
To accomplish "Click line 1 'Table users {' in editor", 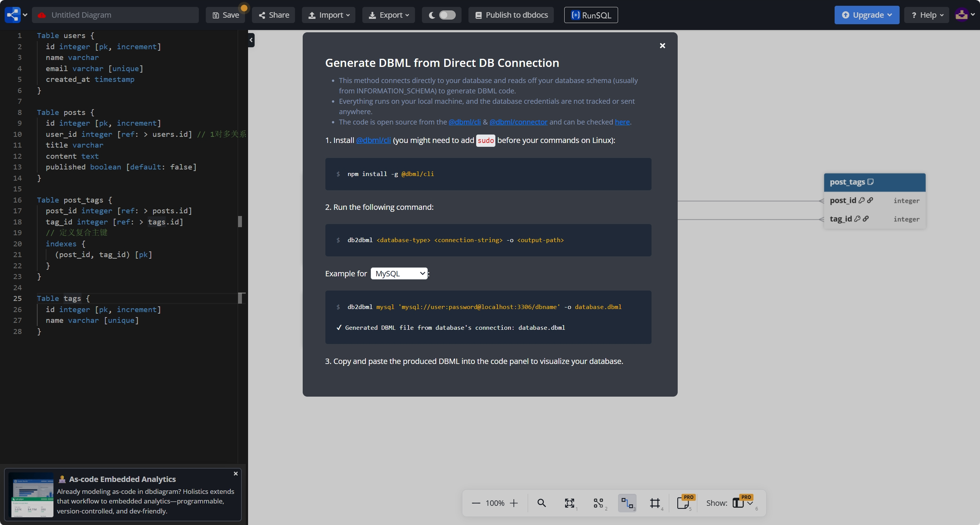I will click(65, 35).
